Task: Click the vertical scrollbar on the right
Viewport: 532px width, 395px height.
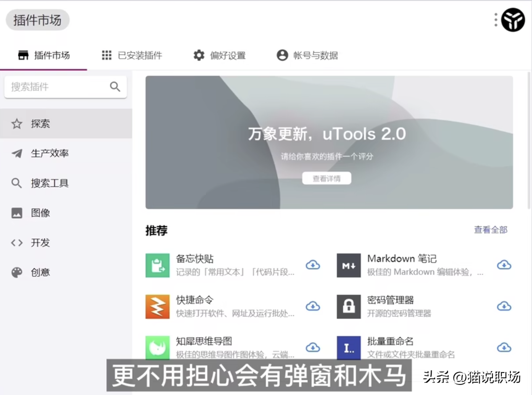Action: [529, 140]
